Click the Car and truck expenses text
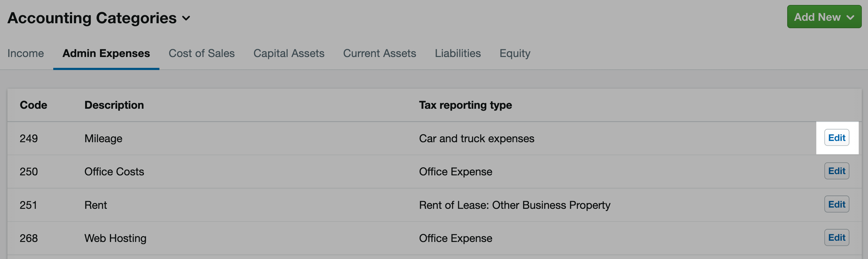 476,138
